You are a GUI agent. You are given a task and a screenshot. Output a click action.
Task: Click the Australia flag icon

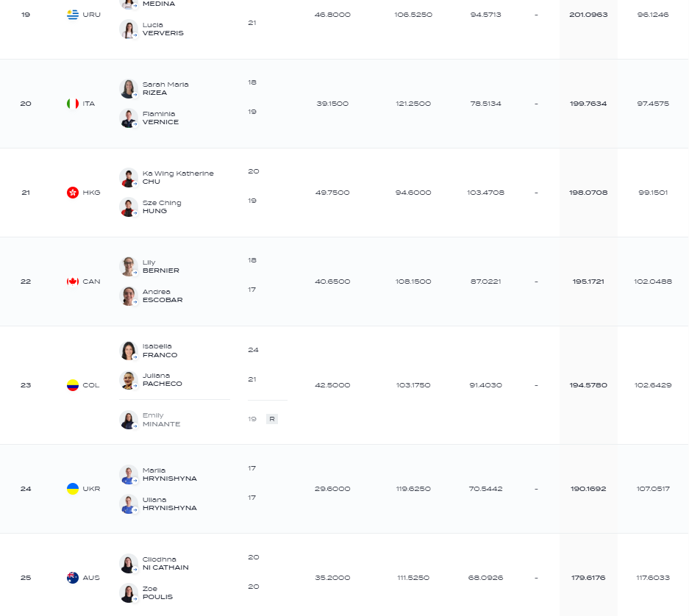pos(73,578)
